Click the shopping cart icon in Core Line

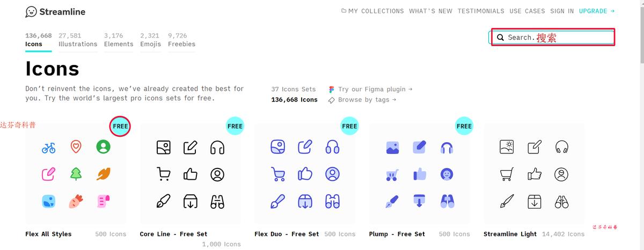pyautogui.click(x=163, y=174)
